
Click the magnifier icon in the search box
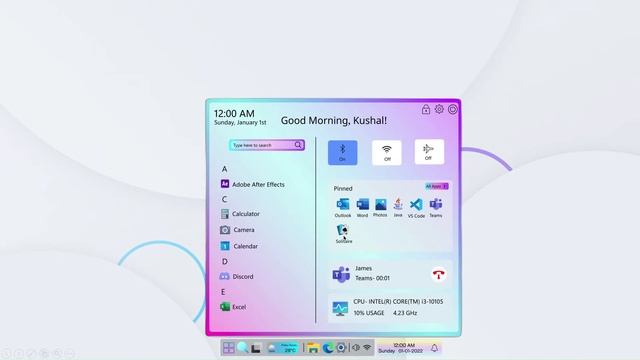pos(298,145)
